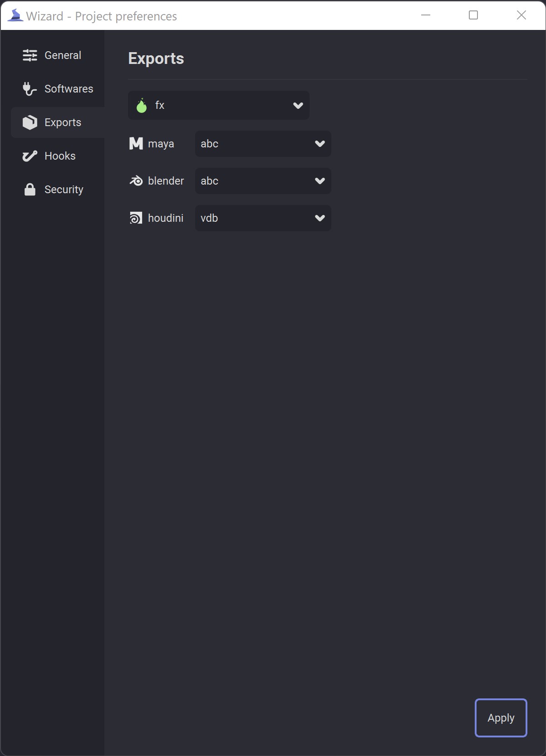Click the General sliders icon in sidebar
This screenshot has height=756, width=546.
tap(30, 55)
